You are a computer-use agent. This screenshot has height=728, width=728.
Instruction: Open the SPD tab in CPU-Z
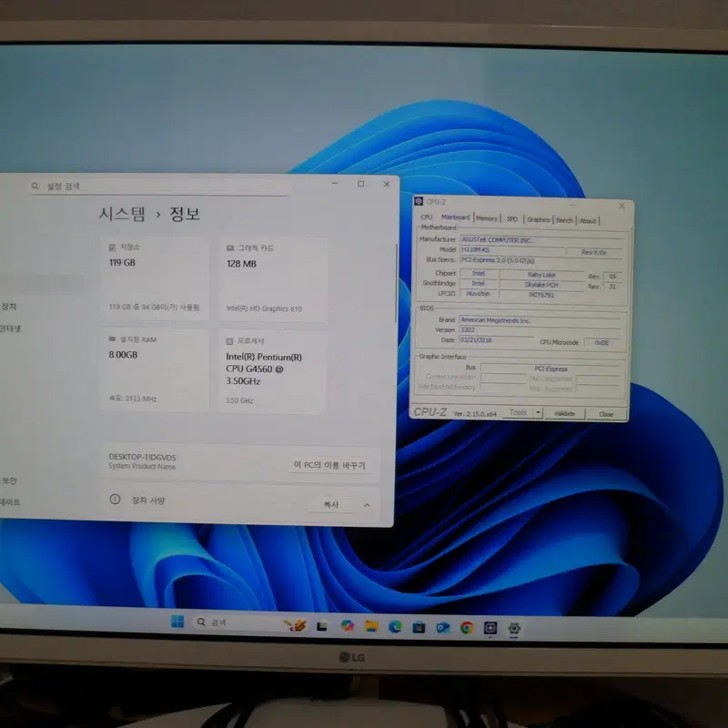tap(511, 218)
